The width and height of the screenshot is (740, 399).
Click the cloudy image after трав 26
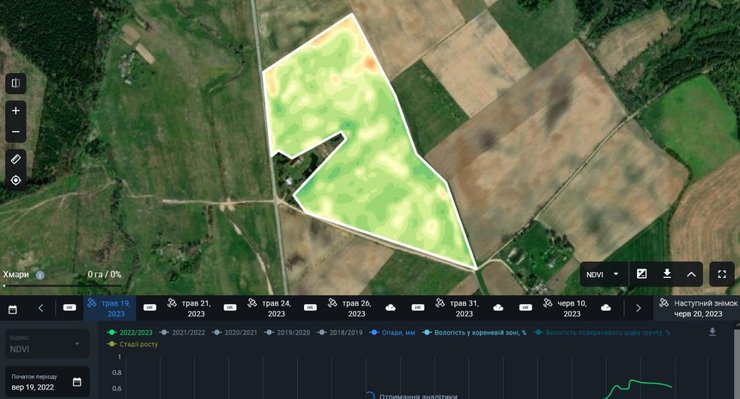[391, 308]
